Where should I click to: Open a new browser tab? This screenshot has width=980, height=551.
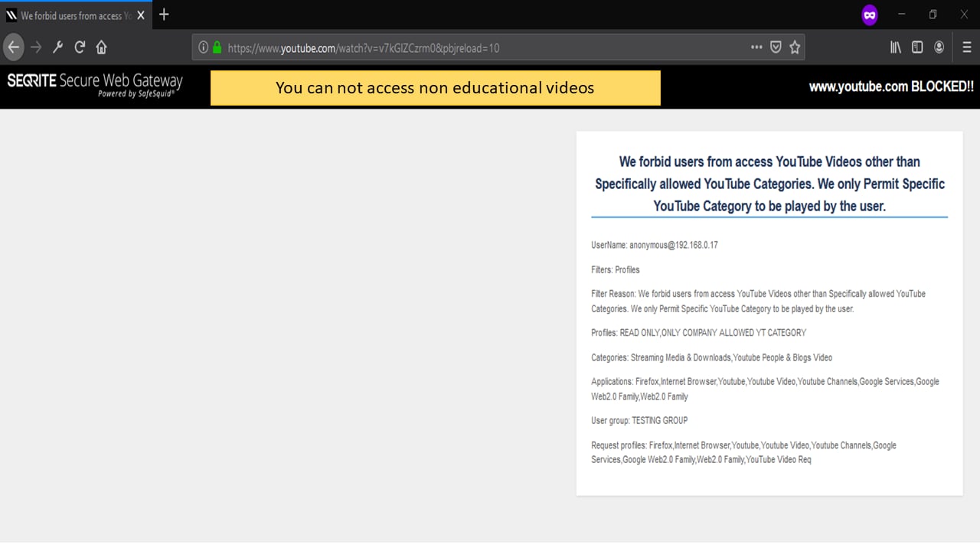[164, 15]
